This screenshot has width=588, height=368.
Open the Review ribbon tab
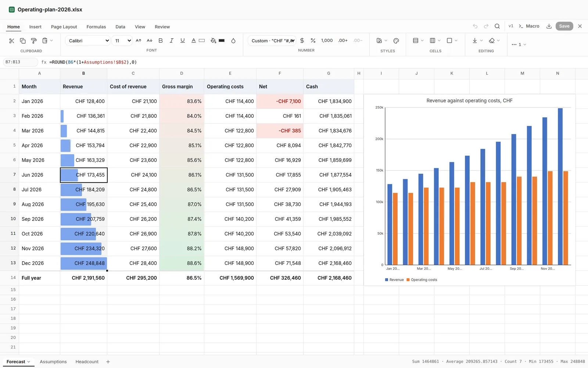click(162, 27)
